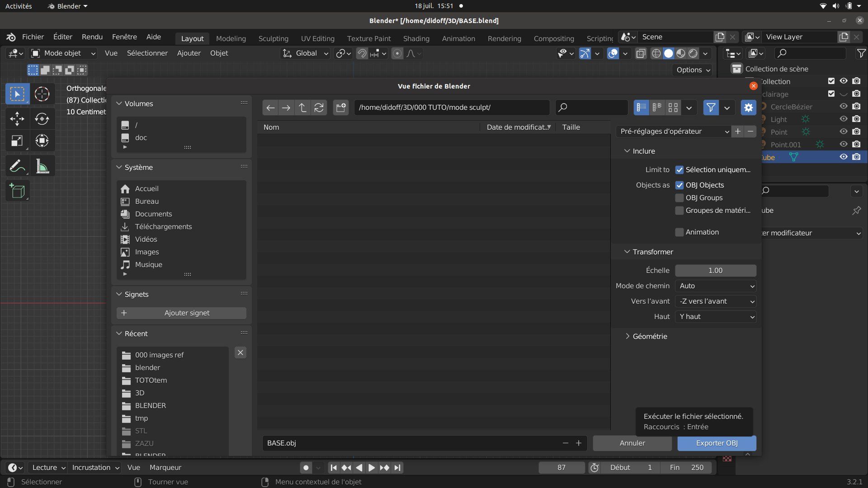Hide Point.001 eye toggle
Viewport: 868px width, 488px height.
coord(844,145)
